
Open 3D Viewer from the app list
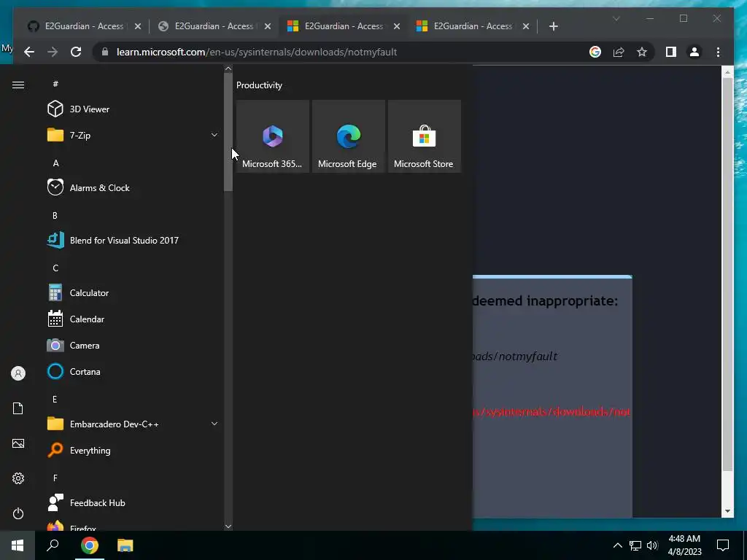(131, 109)
